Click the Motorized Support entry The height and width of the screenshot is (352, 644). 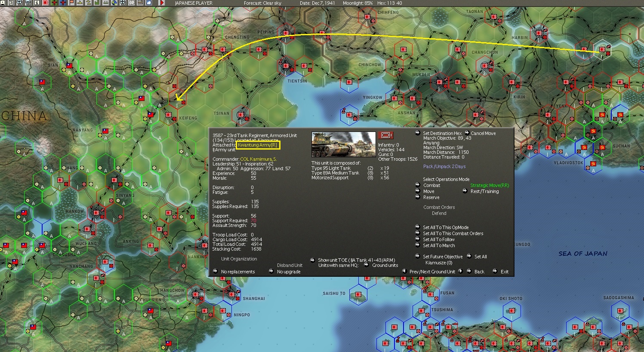(330, 178)
